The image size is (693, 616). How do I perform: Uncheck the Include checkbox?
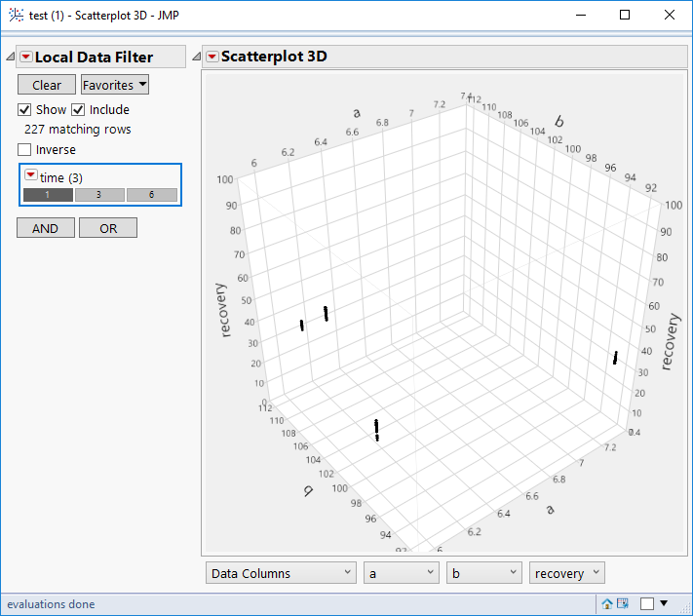click(79, 110)
